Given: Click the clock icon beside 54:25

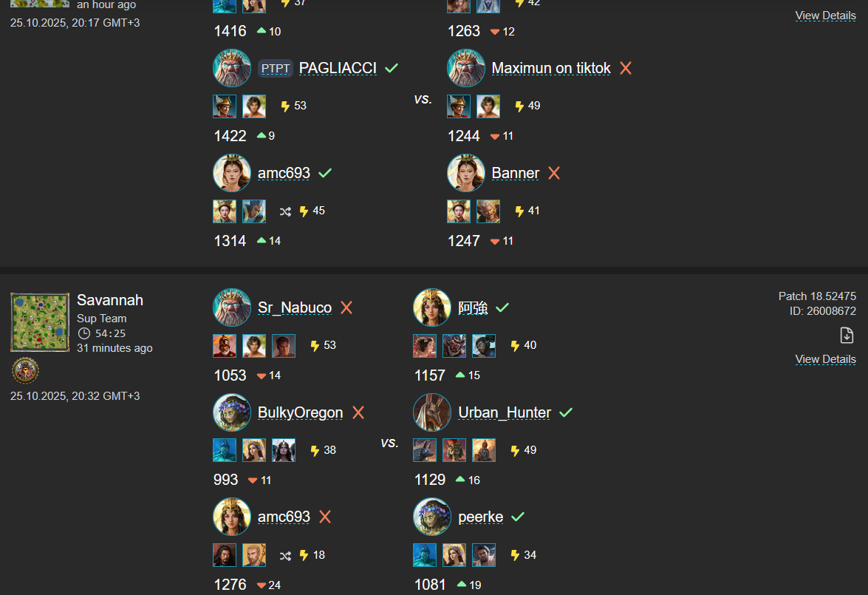Looking at the screenshot, I should 83,333.
